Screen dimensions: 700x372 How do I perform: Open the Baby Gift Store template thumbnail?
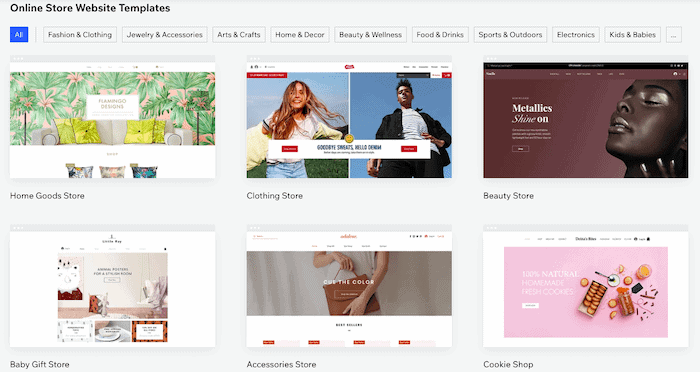click(x=112, y=286)
